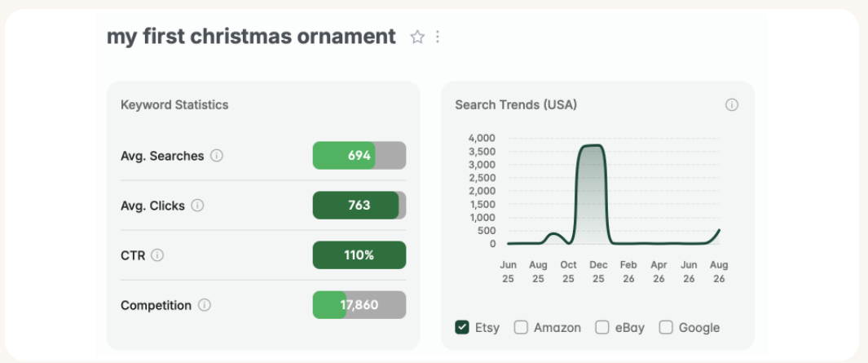Image resolution: width=868 pixels, height=363 pixels.
Task: Click the CTR bar showing 110%
Action: [359, 255]
